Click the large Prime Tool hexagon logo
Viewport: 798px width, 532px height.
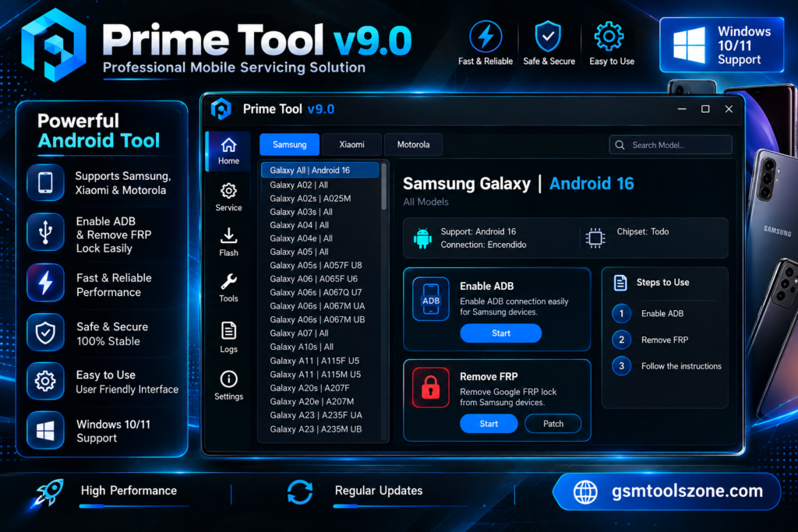pos(54,44)
